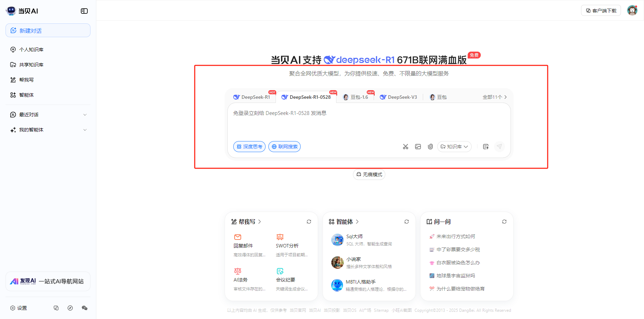Toggle 深度思考 mode
Viewport: 644px width, 319px height.
(x=249, y=147)
